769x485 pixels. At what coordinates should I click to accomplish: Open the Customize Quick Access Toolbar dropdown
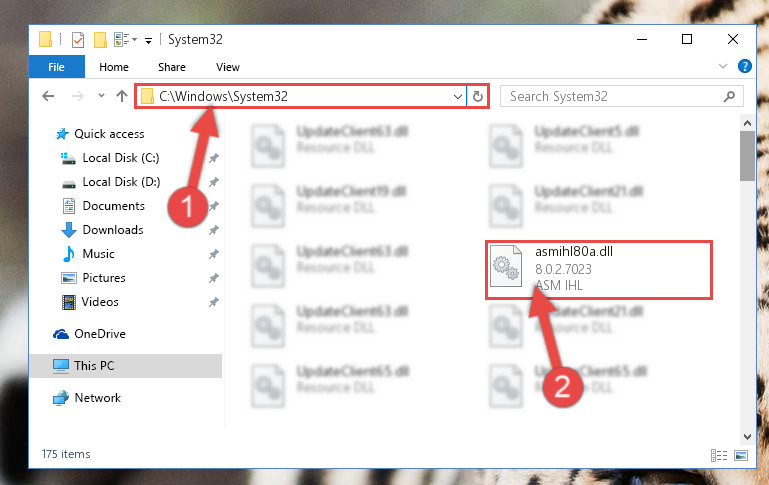click(148, 41)
